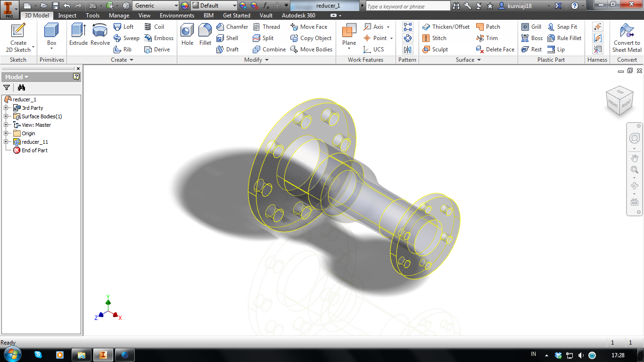Select the End of Part marker
Image resolution: width=644 pixels, height=362 pixels.
pyautogui.click(x=30, y=150)
